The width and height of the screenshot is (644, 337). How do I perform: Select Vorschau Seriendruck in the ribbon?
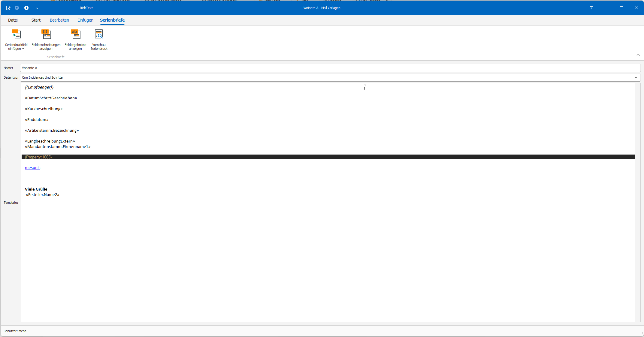pyautogui.click(x=98, y=39)
